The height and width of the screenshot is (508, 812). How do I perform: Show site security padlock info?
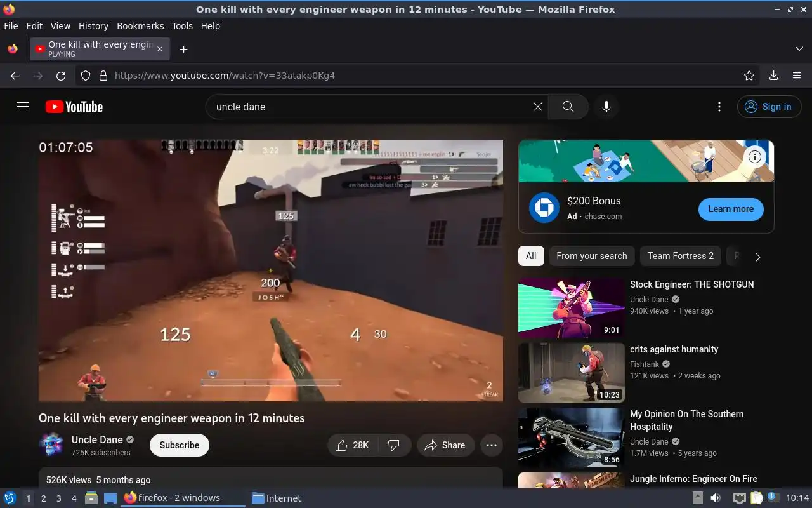point(103,76)
